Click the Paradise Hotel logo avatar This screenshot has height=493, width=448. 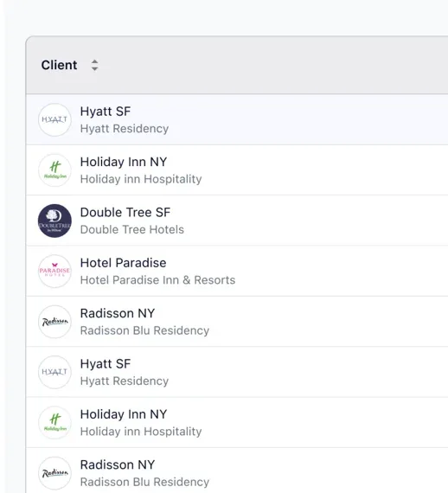pos(54,271)
